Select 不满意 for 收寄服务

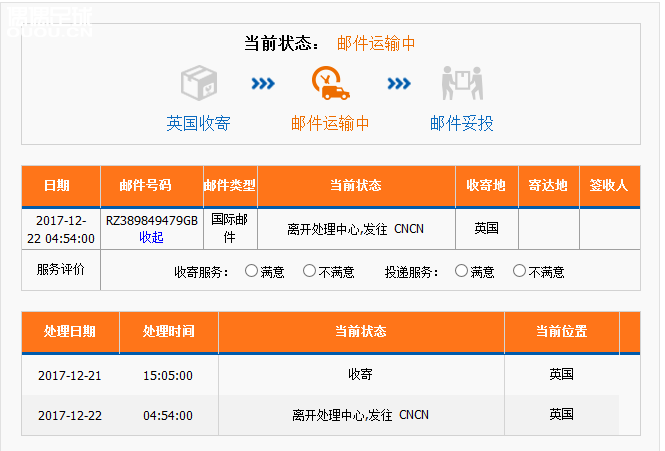click(310, 271)
